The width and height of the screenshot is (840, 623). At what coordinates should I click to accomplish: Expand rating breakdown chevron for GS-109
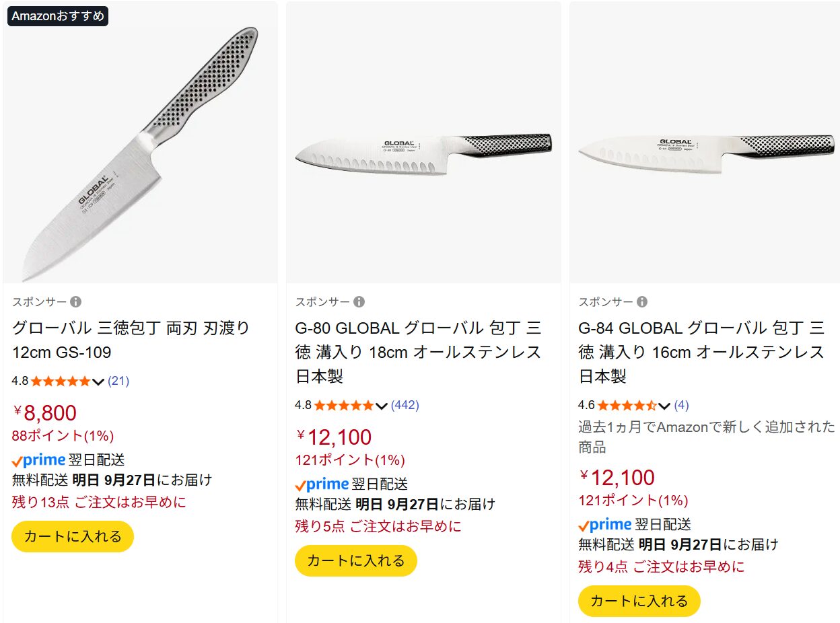tap(98, 382)
